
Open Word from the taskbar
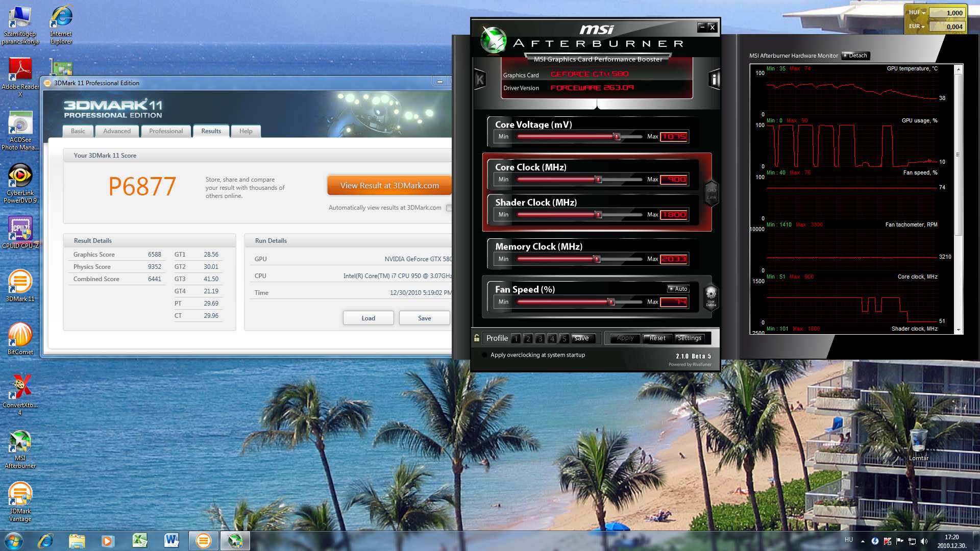171,540
